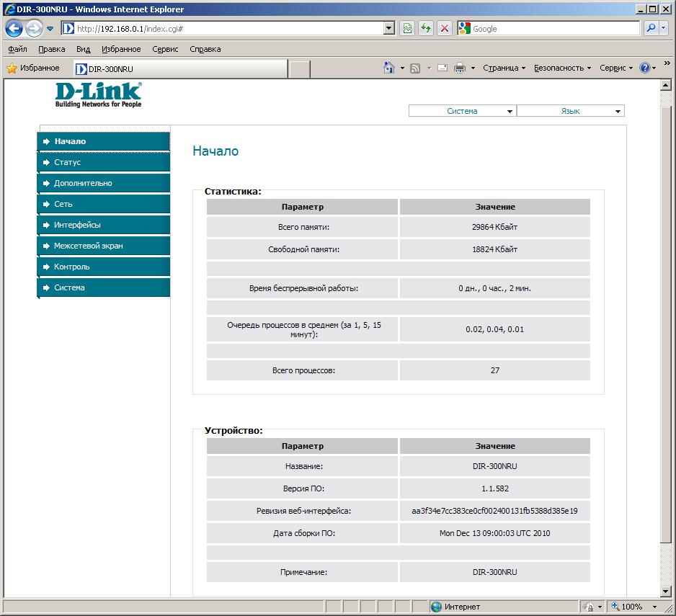Click the build date Mon Dec 13 value
This screenshot has width=676, height=616.
point(495,533)
